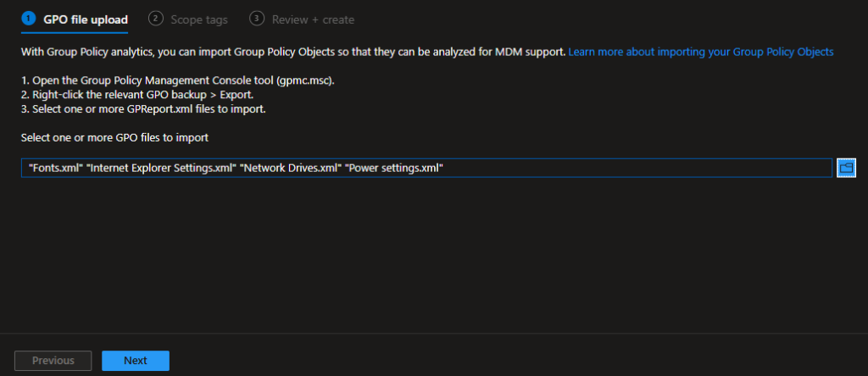Click empty space in GPO files input field
868x376 pixels.
tap(636, 168)
